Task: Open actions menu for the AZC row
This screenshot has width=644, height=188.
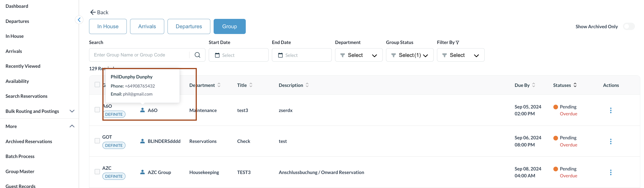Action: pyautogui.click(x=611, y=172)
